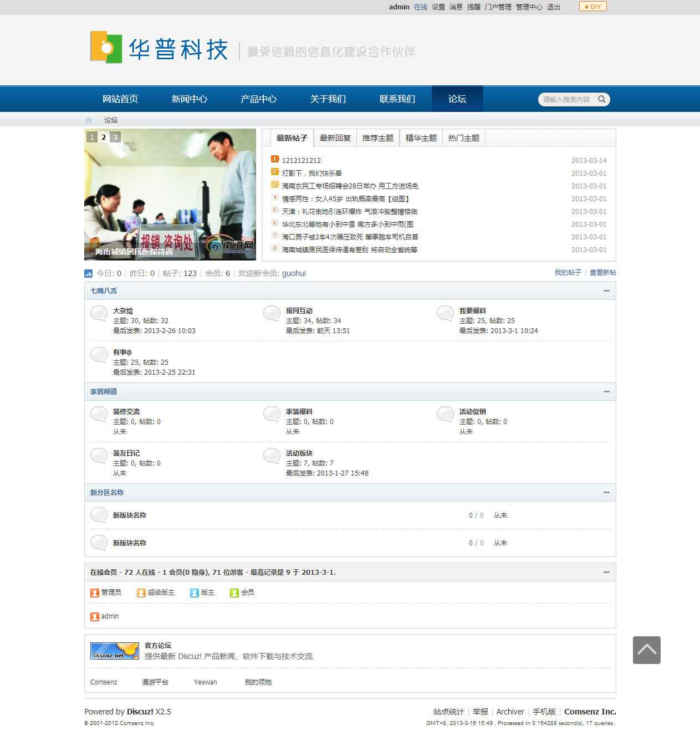Open 我的帖子 link
The width and height of the screenshot is (700, 756).
pos(568,273)
